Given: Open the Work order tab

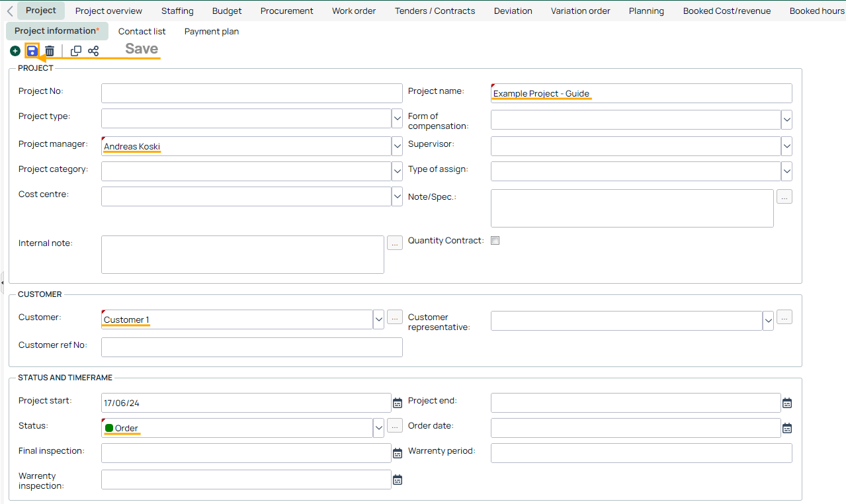Looking at the screenshot, I should point(354,11).
